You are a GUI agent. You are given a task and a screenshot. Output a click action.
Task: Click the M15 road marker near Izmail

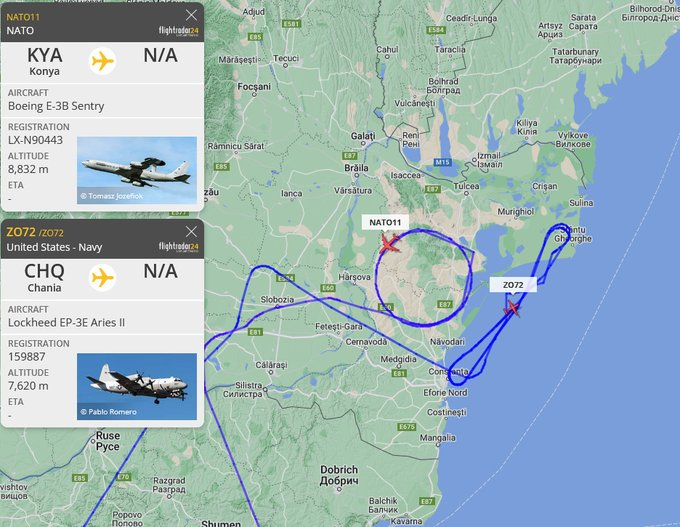(442, 162)
